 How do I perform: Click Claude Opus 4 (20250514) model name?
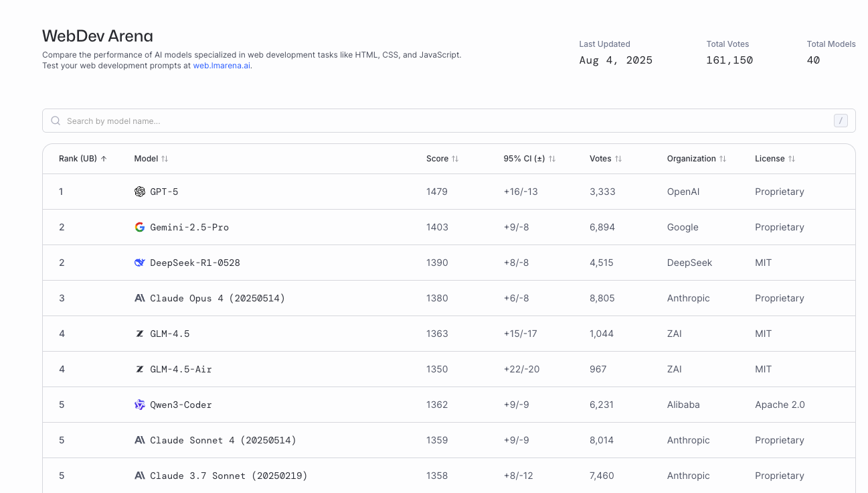tap(218, 298)
